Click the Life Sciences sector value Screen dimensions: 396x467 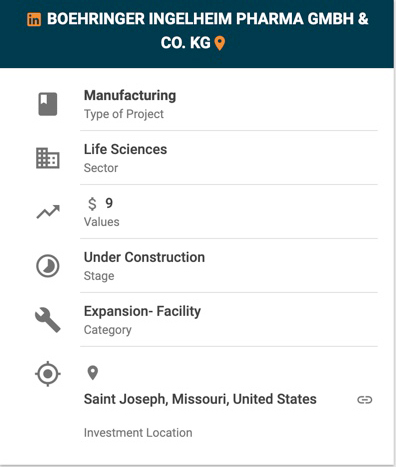click(x=125, y=149)
